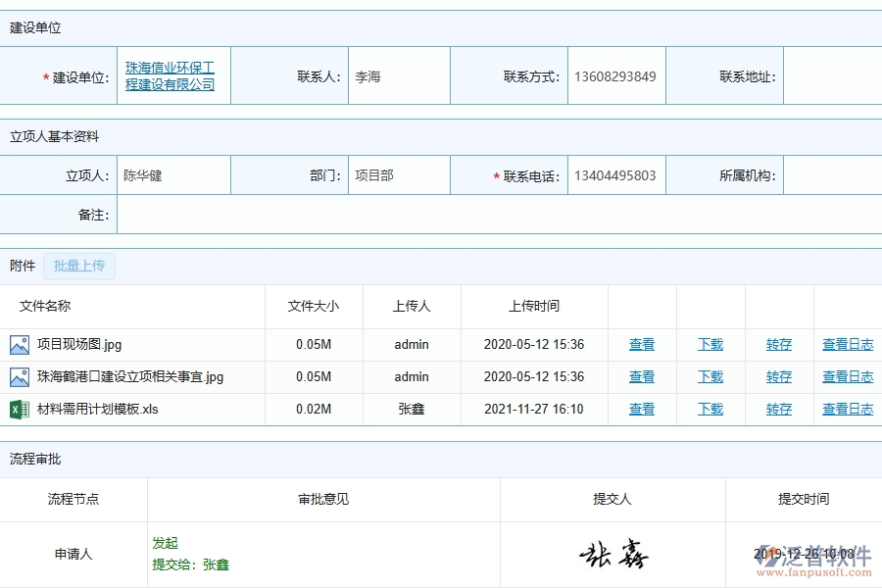The width and height of the screenshot is (882, 588).
Task: Click the empty 所属机构 field
Action: [831, 175]
